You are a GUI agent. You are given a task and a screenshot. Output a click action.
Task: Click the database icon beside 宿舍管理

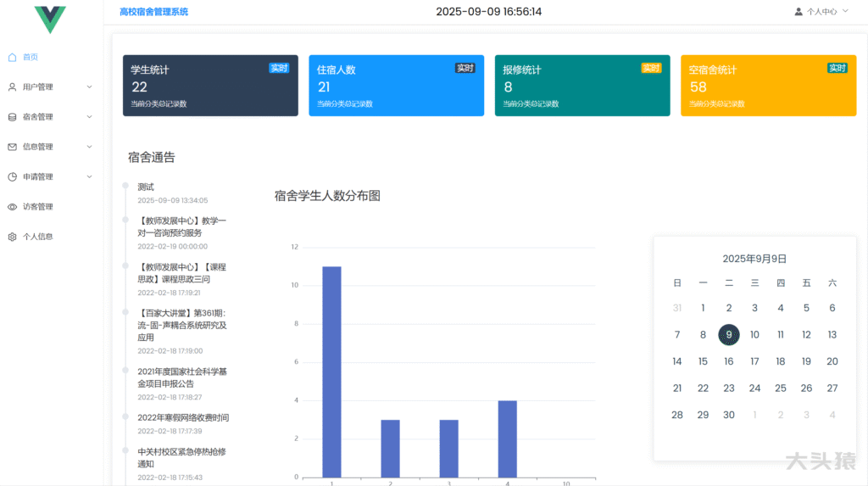(x=12, y=117)
